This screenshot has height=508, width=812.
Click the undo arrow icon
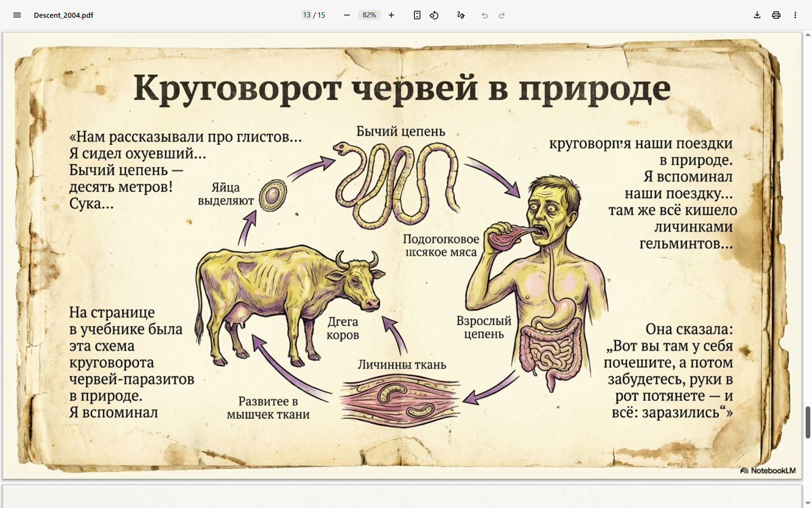tap(485, 15)
